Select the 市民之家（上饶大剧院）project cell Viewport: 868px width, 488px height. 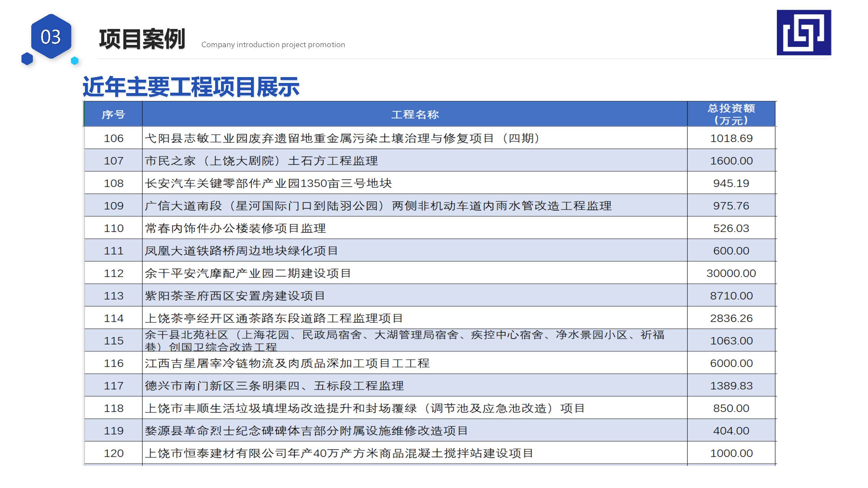tap(415, 161)
